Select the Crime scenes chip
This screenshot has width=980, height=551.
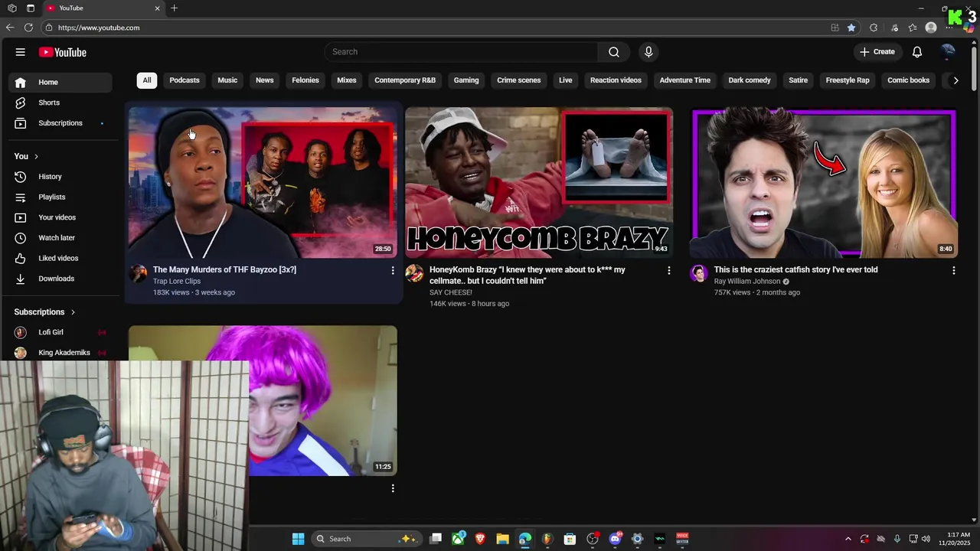click(x=519, y=80)
